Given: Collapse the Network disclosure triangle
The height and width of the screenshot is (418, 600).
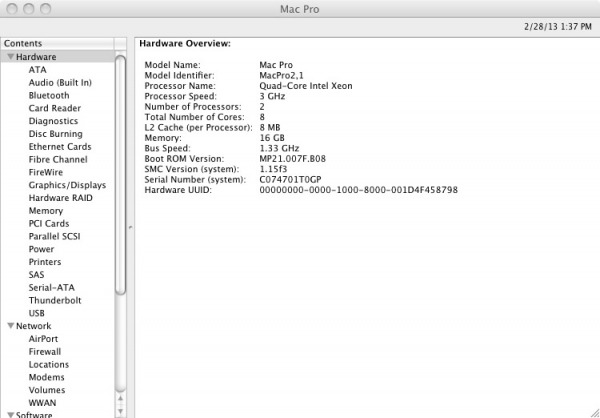Looking at the screenshot, I should (11, 326).
